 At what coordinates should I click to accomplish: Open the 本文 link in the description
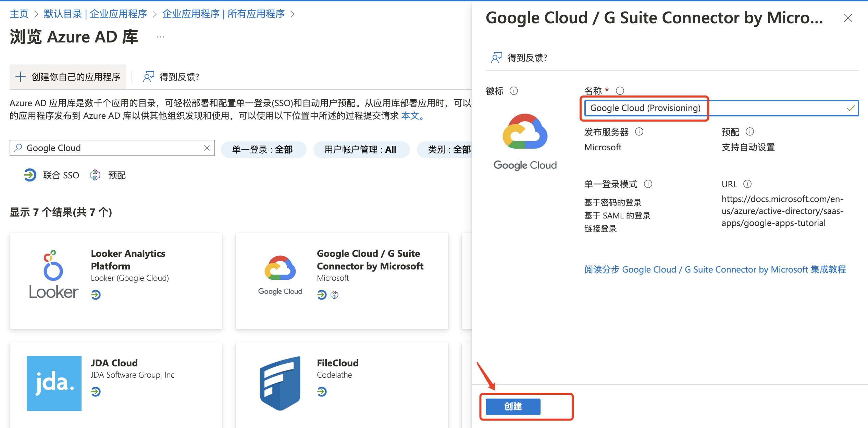[410, 116]
